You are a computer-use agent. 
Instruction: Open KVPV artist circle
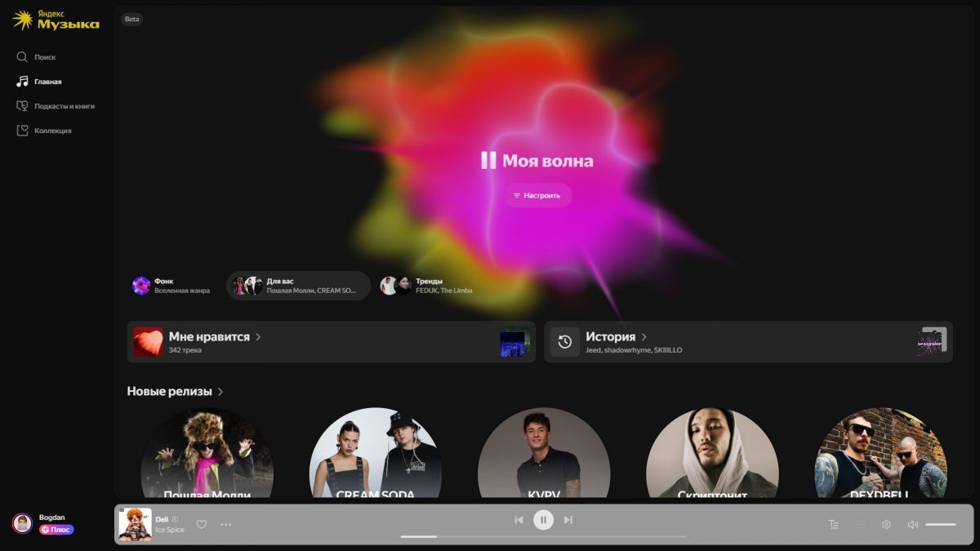click(x=544, y=453)
